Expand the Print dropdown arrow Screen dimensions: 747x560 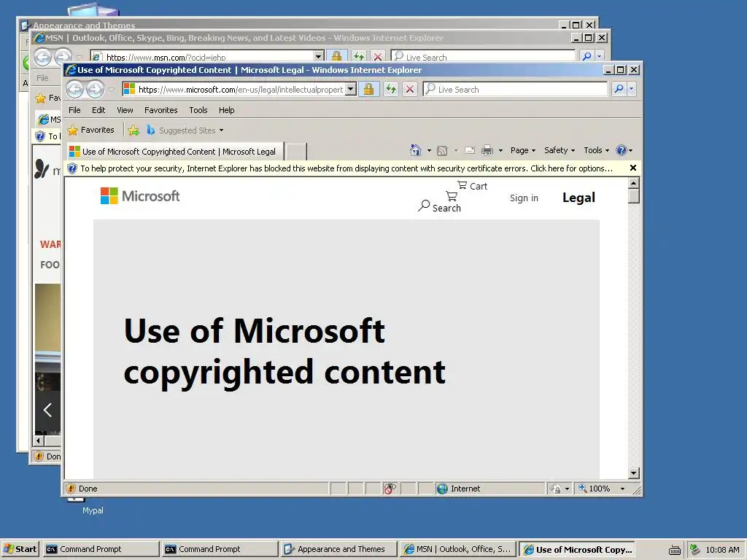[x=500, y=150]
